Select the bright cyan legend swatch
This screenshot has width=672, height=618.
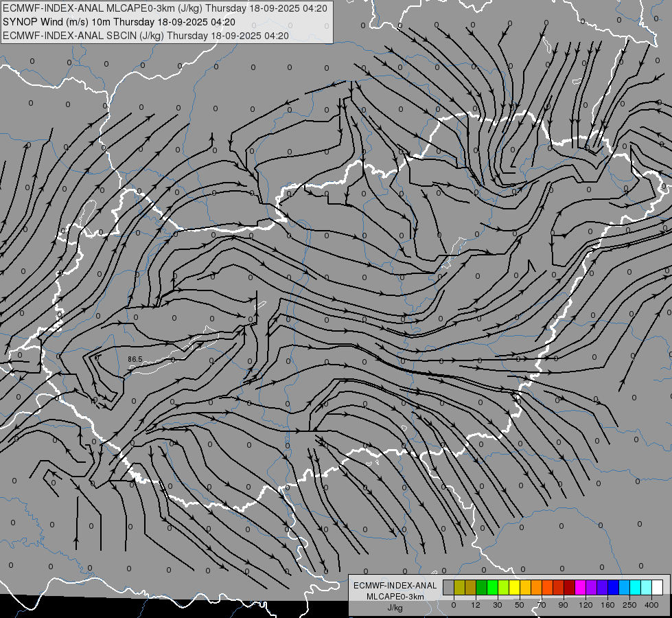click(635, 587)
